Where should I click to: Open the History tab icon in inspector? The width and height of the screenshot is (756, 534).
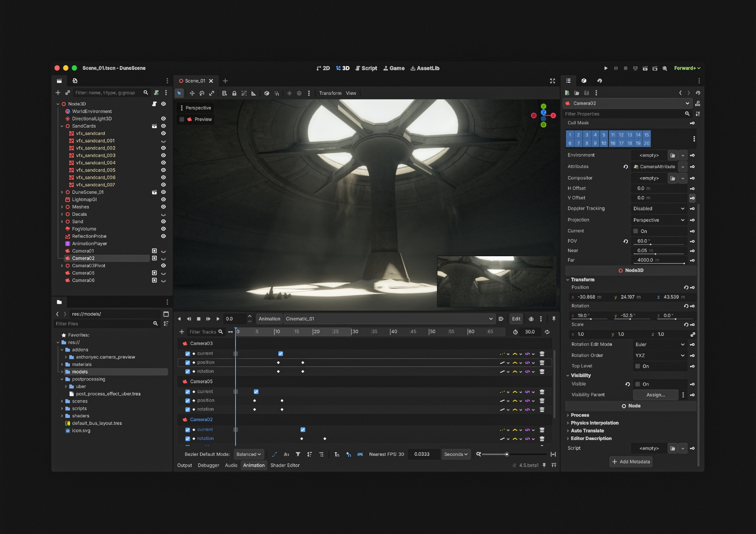(x=600, y=81)
